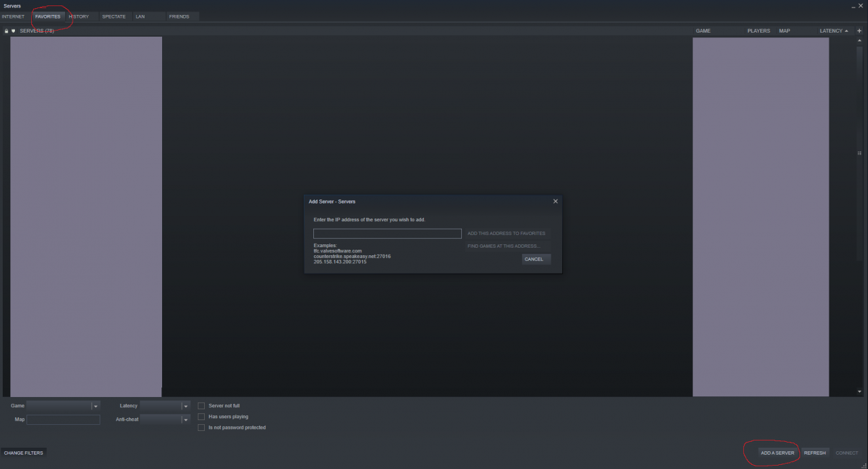Toggle Is not password protected checkbox
Screen dimensions: 868x469
pyautogui.click(x=201, y=428)
